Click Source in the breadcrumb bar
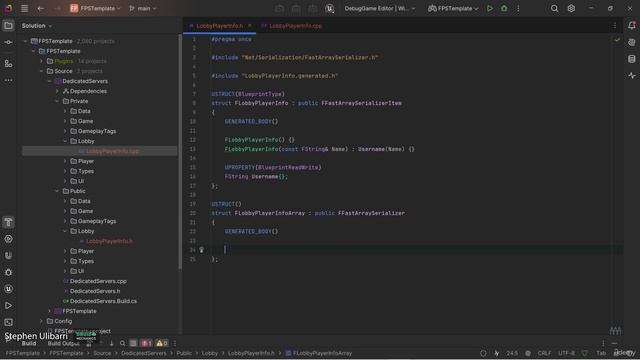 point(102,353)
